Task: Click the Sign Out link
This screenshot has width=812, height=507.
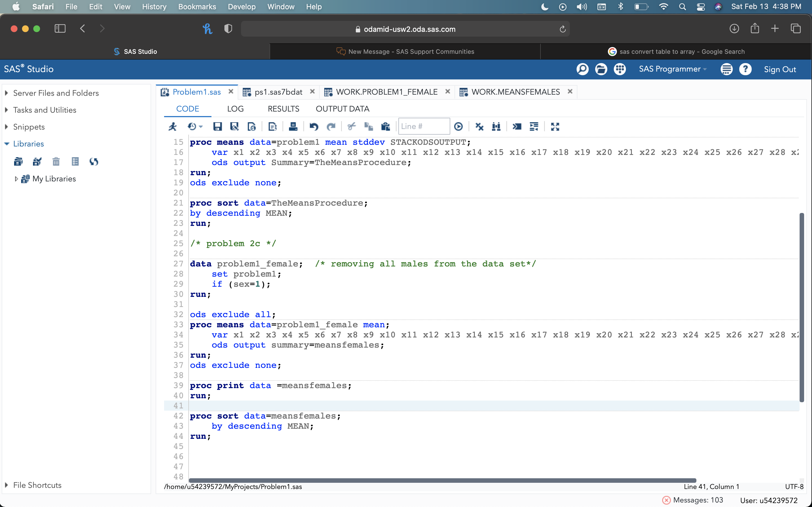Action: click(780, 69)
